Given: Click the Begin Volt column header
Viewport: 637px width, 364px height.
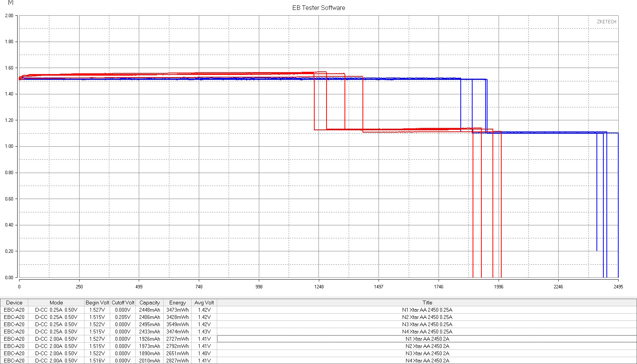Looking at the screenshot, I should [x=97, y=303].
